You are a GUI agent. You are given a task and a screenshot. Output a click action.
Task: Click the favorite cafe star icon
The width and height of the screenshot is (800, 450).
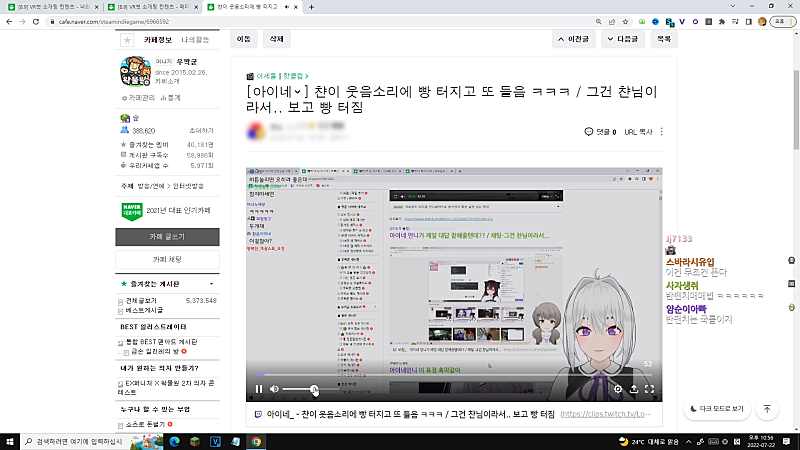pos(127,40)
